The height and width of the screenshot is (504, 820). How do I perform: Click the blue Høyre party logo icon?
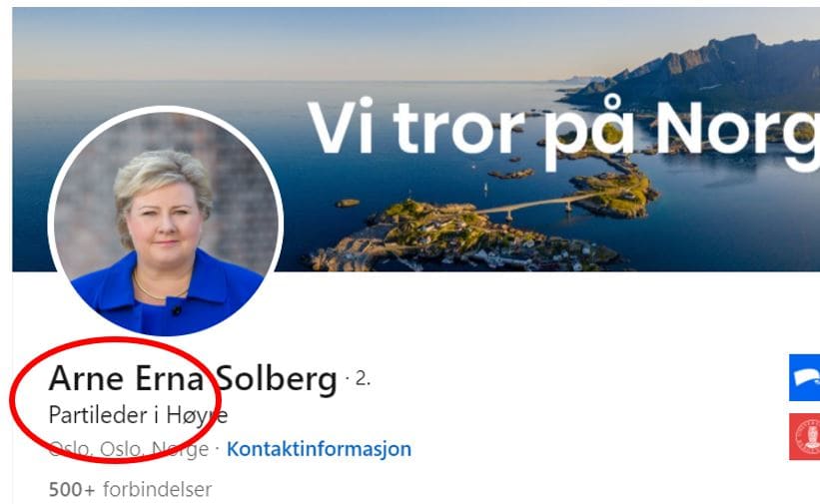[x=805, y=377]
